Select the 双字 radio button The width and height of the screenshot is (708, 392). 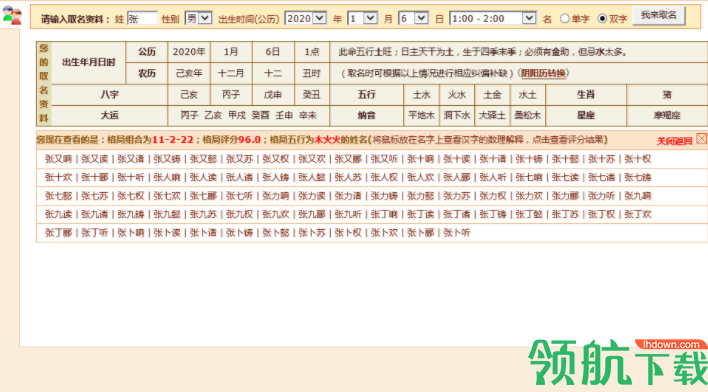602,19
